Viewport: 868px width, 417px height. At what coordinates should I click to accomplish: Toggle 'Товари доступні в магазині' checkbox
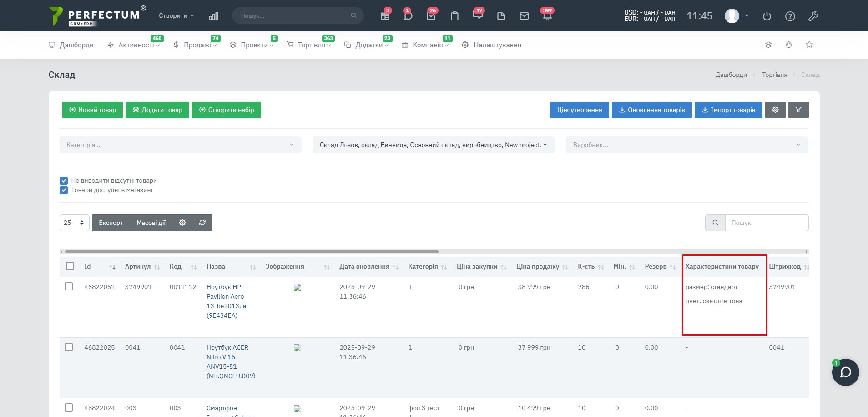click(x=64, y=190)
